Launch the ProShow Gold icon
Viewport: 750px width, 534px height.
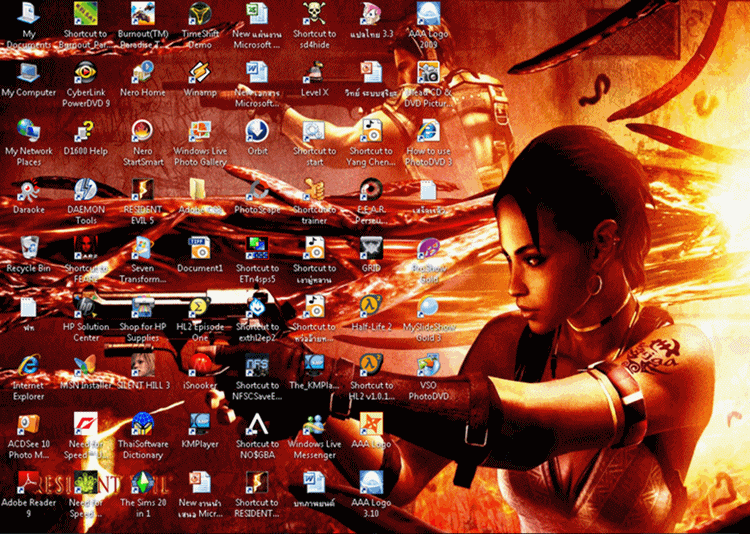coord(429,248)
